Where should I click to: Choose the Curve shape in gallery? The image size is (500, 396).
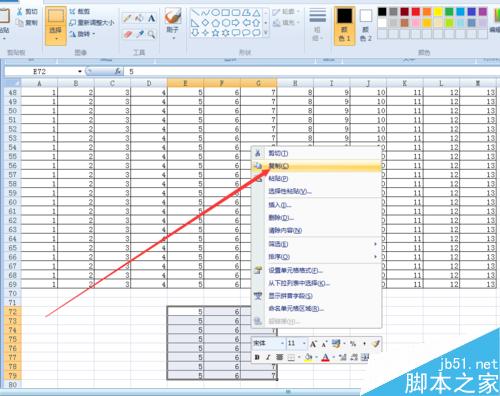206,13
